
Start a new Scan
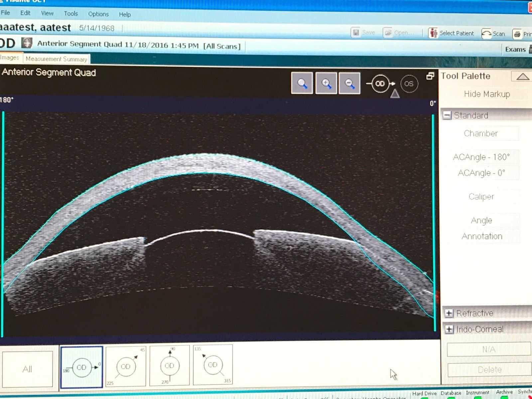(493, 33)
